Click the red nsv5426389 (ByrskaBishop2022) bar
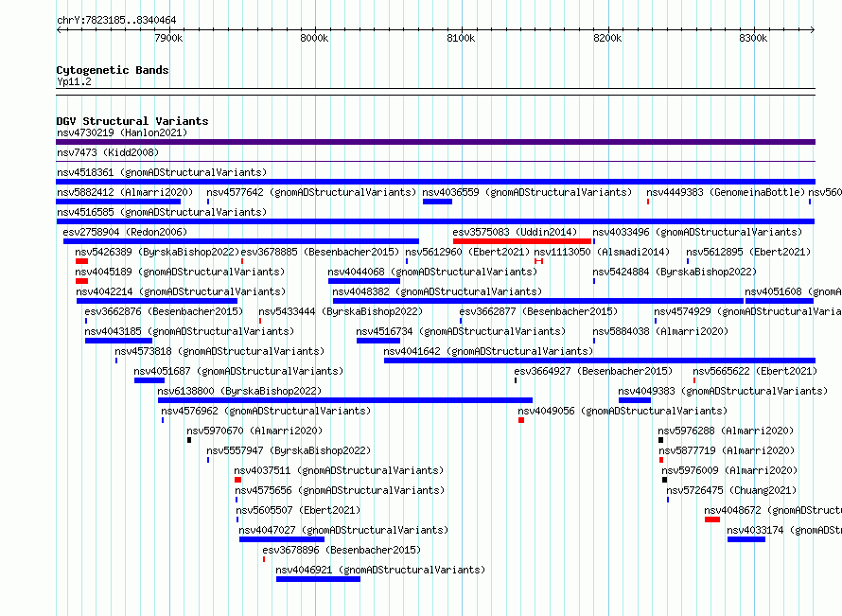Screen dimensions: 842x616 tap(81, 261)
